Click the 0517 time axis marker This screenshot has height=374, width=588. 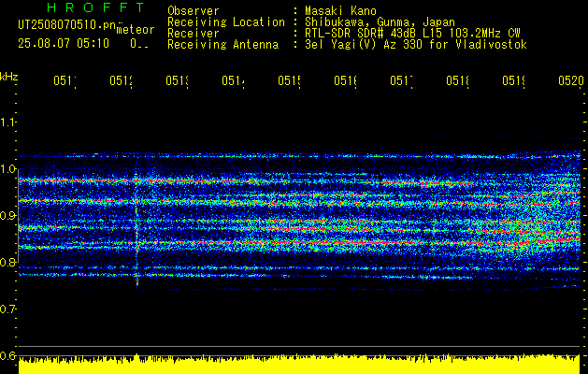[402, 80]
